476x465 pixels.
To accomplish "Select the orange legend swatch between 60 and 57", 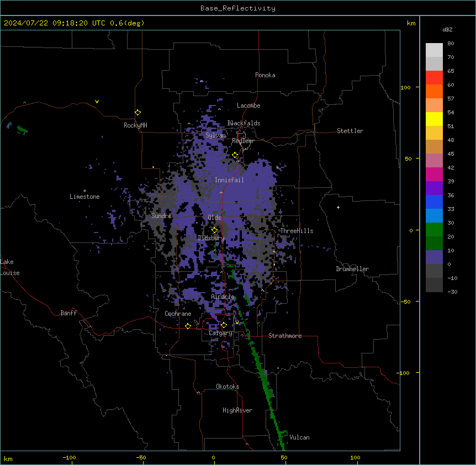I will tap(434, 91).
